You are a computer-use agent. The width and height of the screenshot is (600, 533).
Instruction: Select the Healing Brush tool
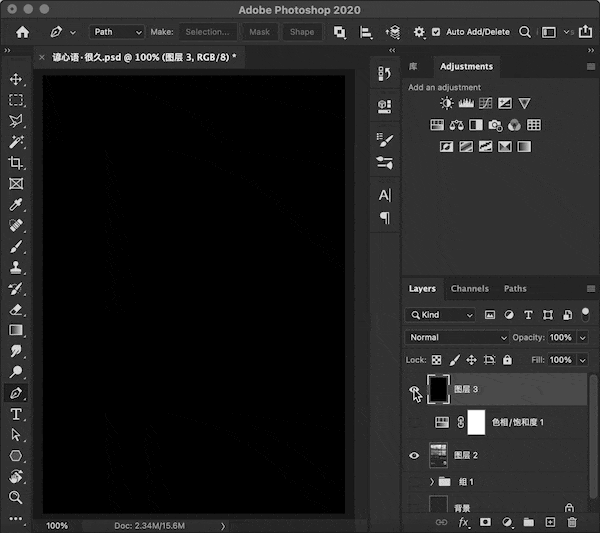coord(16,225)
